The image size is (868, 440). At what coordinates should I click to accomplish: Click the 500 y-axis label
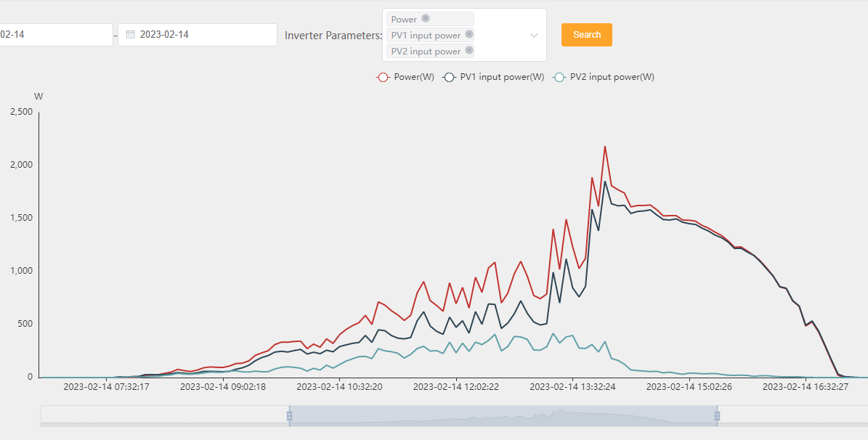pos(25,325)
